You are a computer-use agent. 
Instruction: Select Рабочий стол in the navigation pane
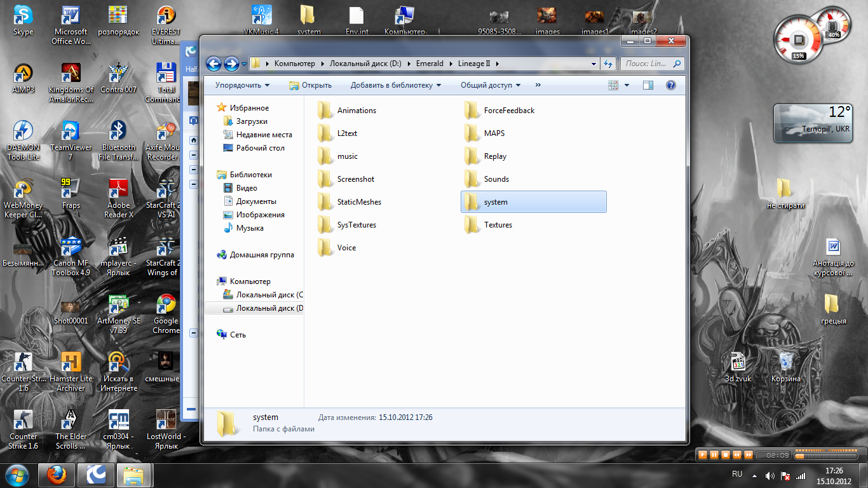[x=254, y=148]
